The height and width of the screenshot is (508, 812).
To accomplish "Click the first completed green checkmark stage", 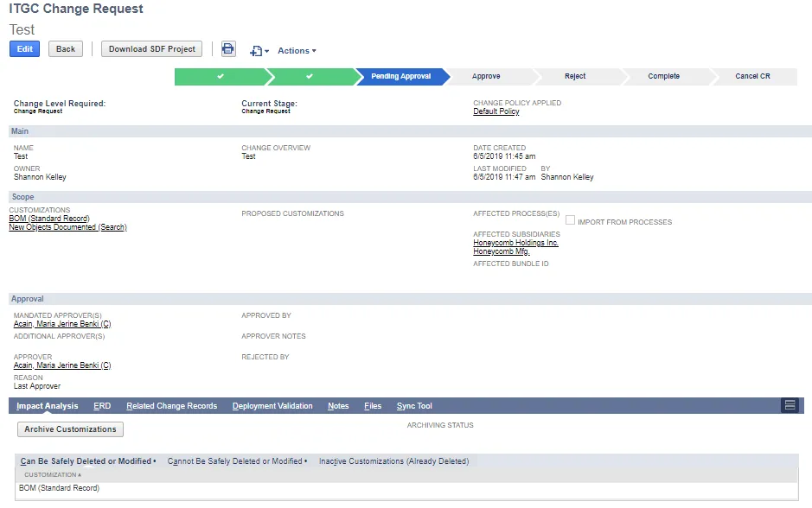I will [221, 76].
